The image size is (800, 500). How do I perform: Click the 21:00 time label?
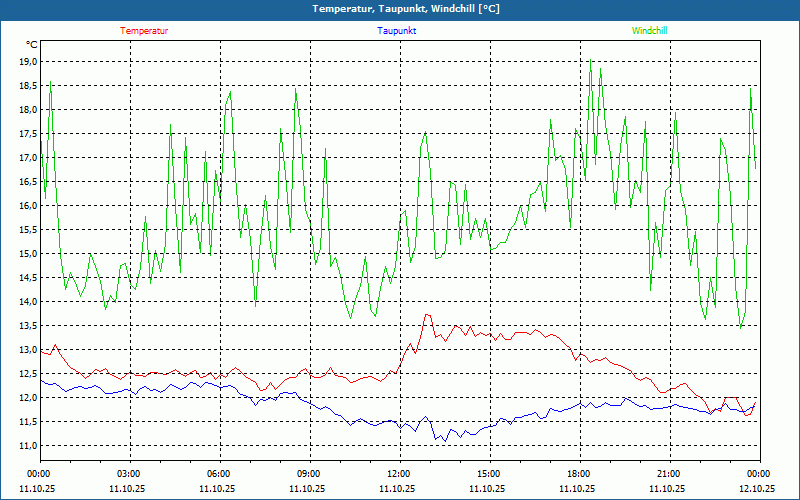coord(668,474)
